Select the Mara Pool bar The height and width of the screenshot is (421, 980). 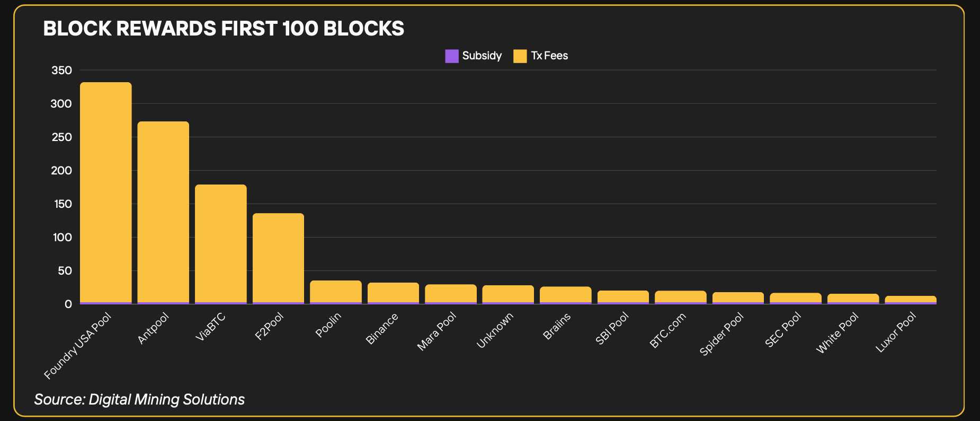click(x=451, y=294)
